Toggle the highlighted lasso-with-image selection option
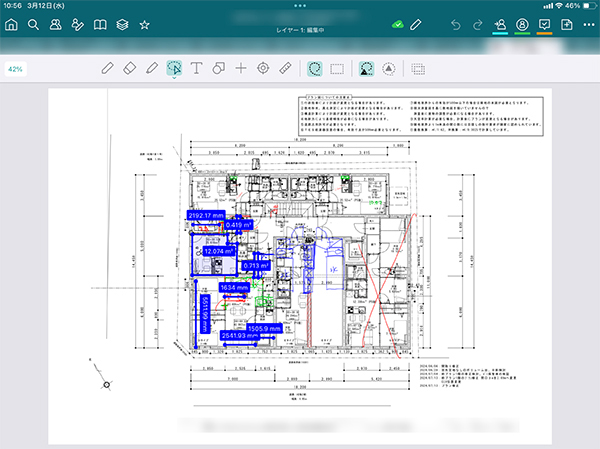The height and width of the screenshot is (449, 600). [367, 68]
